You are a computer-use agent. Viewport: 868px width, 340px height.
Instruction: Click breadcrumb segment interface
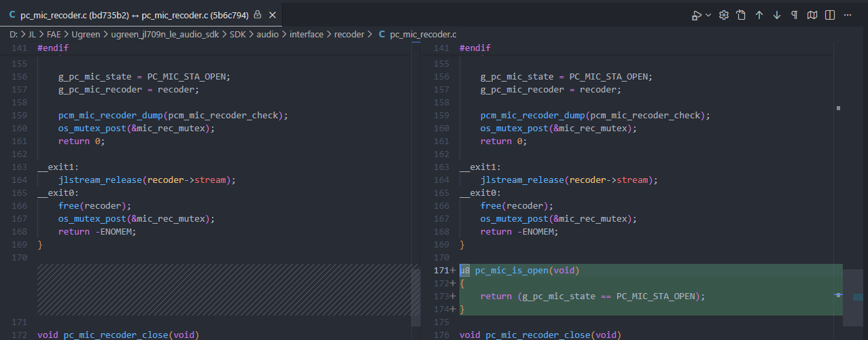[307, 34]
